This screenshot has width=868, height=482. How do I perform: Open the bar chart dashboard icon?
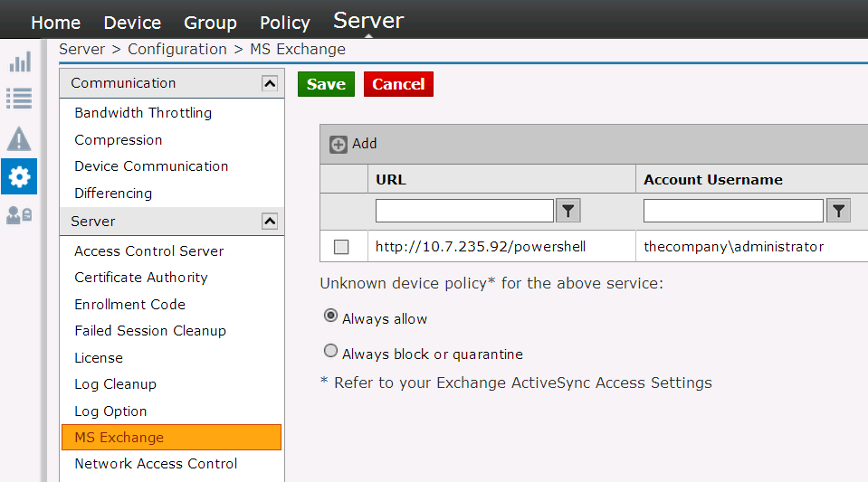[x=20, y=62]
